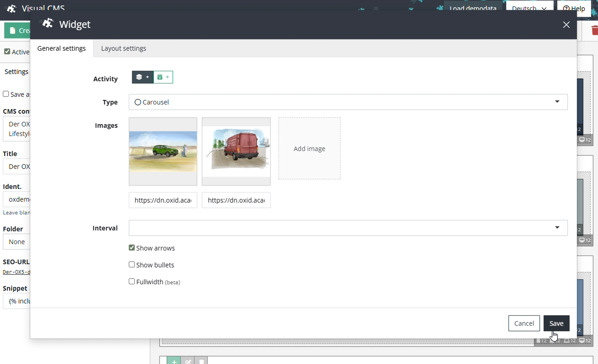Click the green plus icon below dialog

(174, 361)
